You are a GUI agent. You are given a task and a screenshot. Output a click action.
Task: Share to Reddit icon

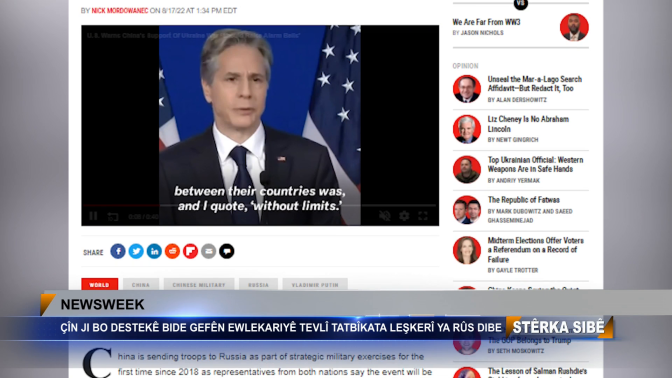pyautogui.click(x=172, y=251)
